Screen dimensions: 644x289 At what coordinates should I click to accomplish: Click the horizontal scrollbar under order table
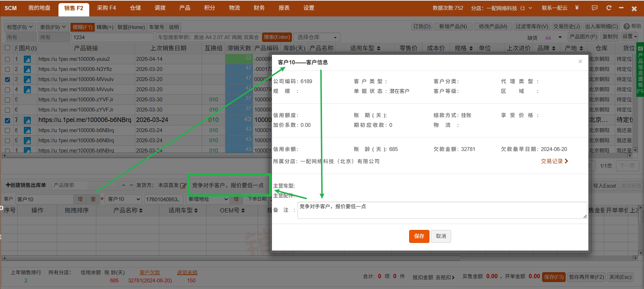tap(231, 258)
